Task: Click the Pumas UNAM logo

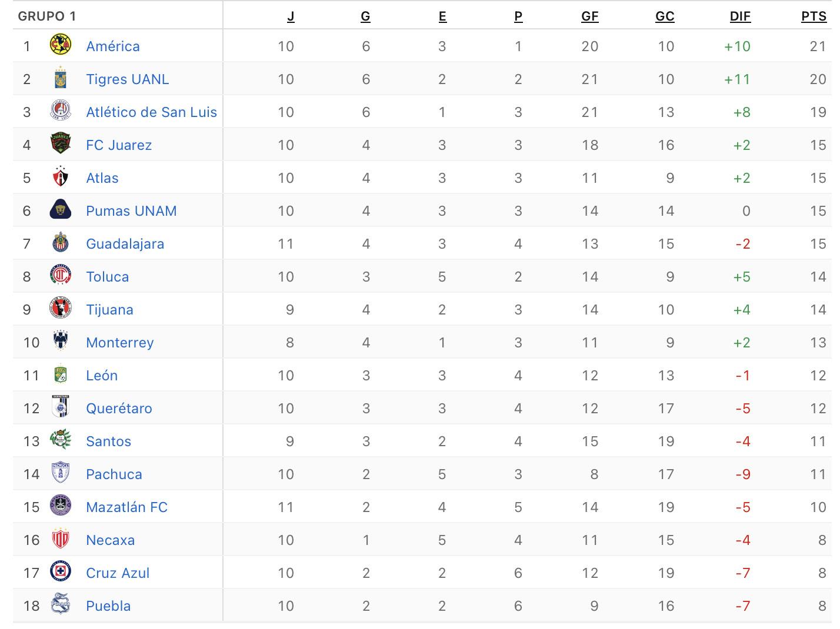Action: (61, 210)
